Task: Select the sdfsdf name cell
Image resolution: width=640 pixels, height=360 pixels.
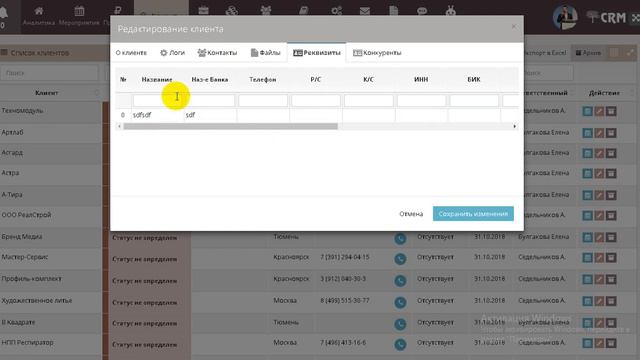Action: coord(158,115)
